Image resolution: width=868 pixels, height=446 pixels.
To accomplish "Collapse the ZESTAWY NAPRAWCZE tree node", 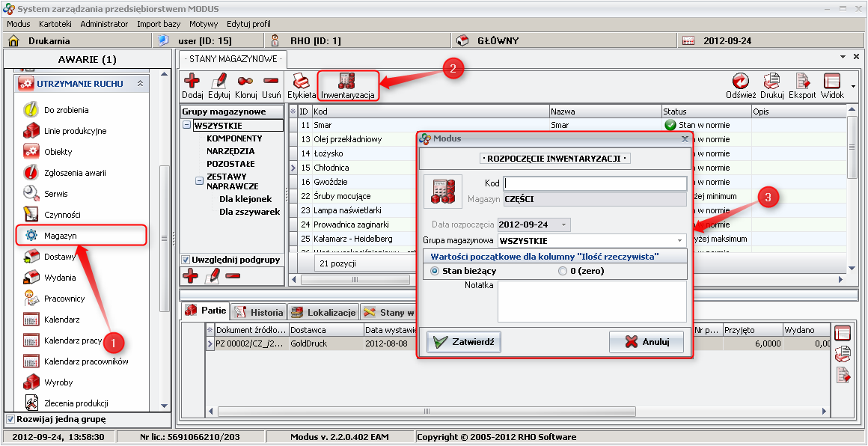I will (x=200, y=180).
